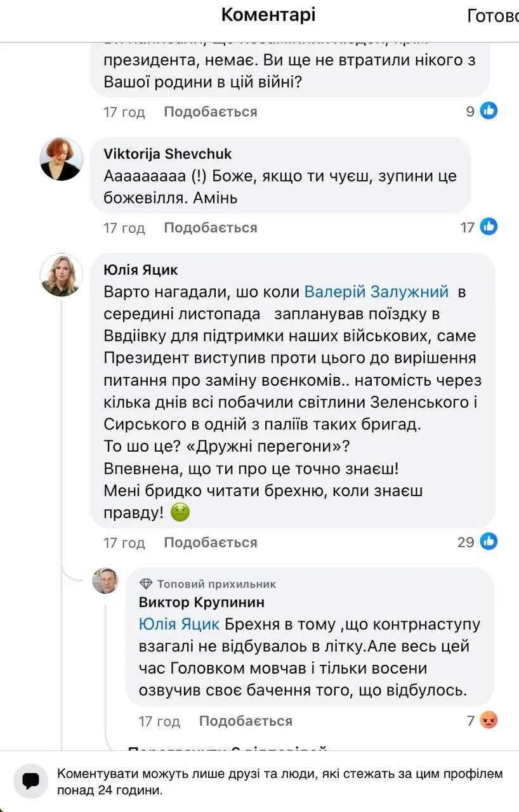Open Юлія Яцик mention in the reply
The image size is (519, 812).
click(179, 624)
